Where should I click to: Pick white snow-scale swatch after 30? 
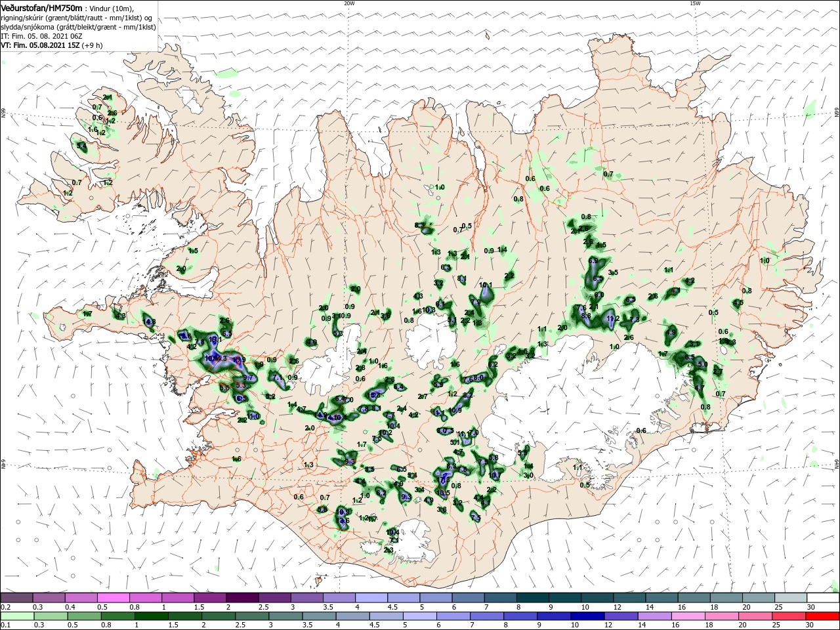coord(824,598)
